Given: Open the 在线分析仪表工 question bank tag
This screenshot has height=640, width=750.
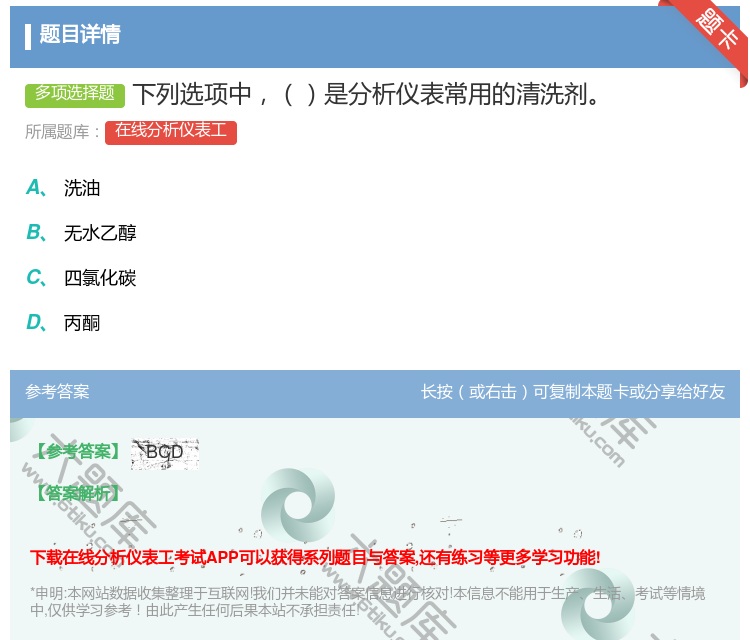Looking at the screenshot, I should (171, 132).
